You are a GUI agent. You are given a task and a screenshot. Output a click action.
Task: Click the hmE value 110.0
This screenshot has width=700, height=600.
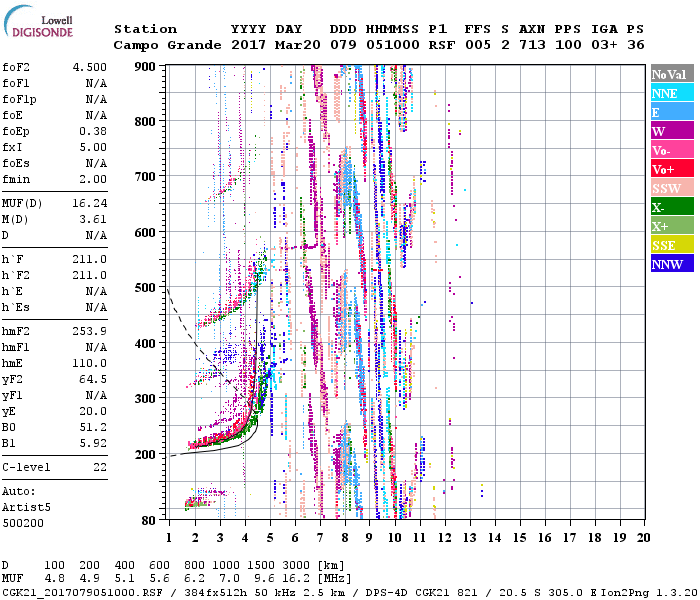90,363
